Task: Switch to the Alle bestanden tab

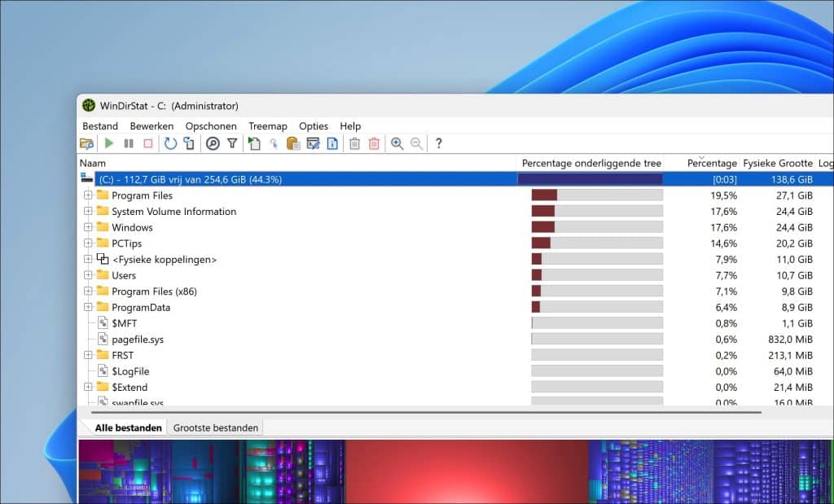Action: point(128,427)
